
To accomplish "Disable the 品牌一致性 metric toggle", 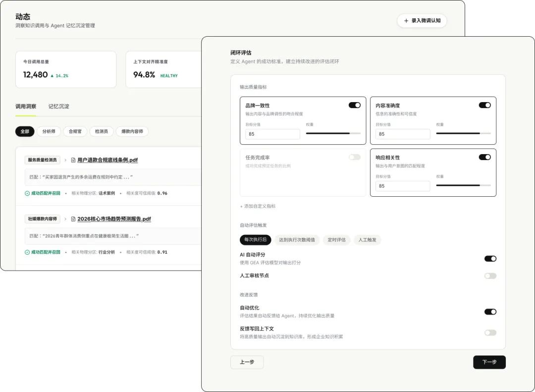I will point(355,105).
